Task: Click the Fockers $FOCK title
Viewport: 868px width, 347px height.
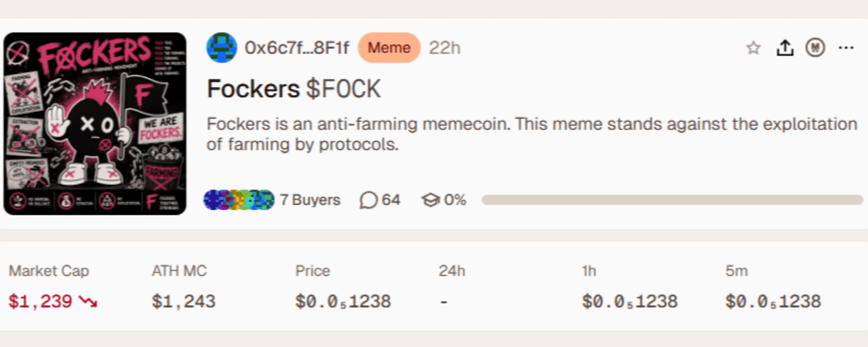Action: coord(294,89)
